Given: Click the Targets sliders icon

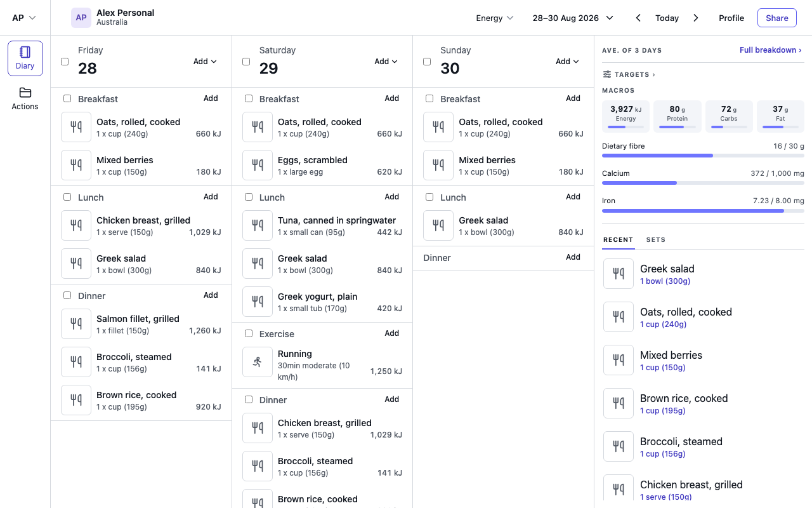Looking at the screenshot, I should pyautogui.click(x=607, y=74).
